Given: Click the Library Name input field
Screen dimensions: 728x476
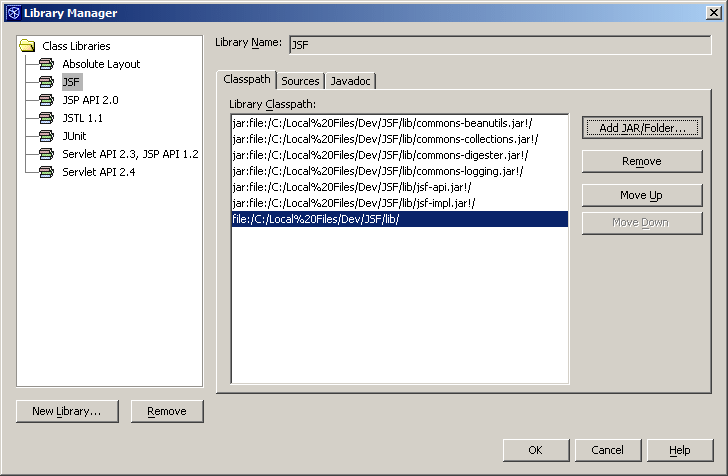Looking at the screenshot, I should click(x=500, y=45).
